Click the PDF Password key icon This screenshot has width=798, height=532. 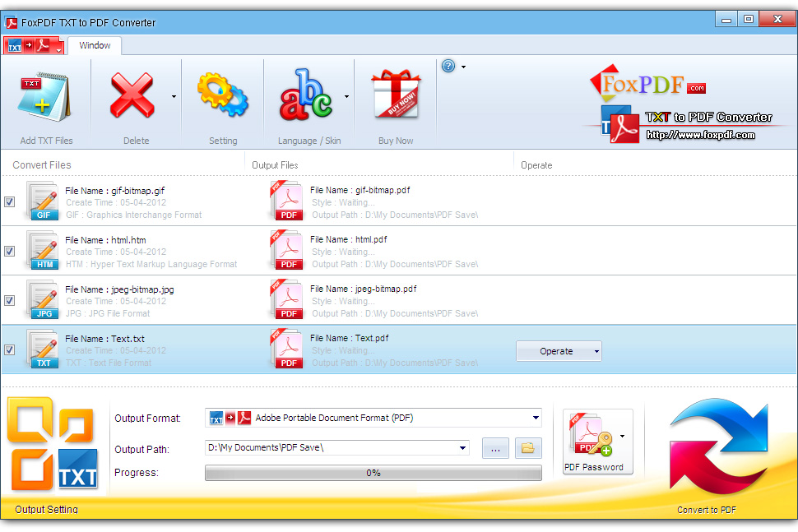click(x=591, y=435)
